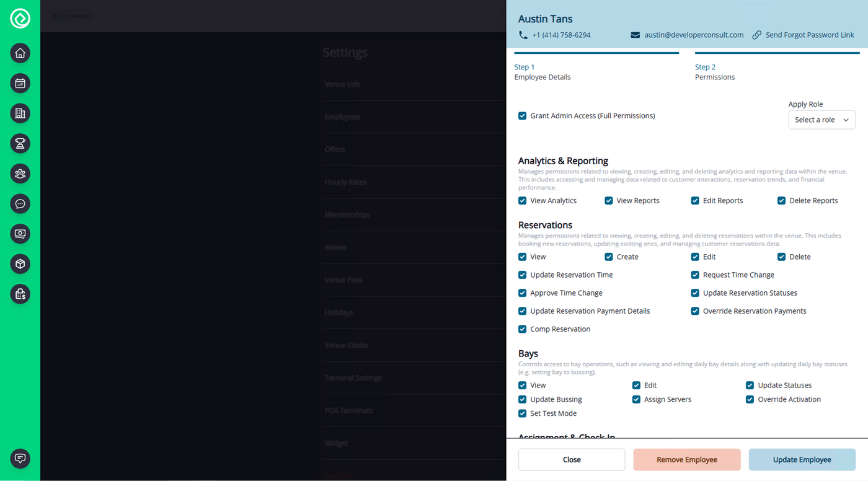
Task: Select the POS terminal icon in sidebar
Action: coord(20,234)
